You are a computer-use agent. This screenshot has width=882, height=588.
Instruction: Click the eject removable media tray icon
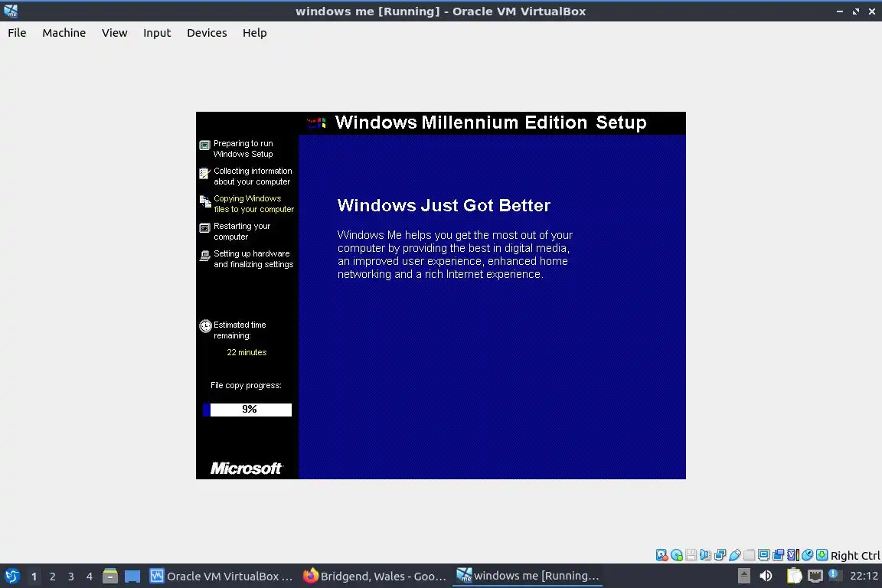click(743, 576)
